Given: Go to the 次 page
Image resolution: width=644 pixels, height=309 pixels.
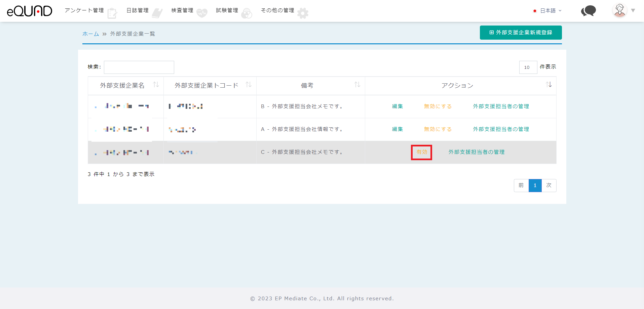Looking at the screenshot, I should 549,185.
